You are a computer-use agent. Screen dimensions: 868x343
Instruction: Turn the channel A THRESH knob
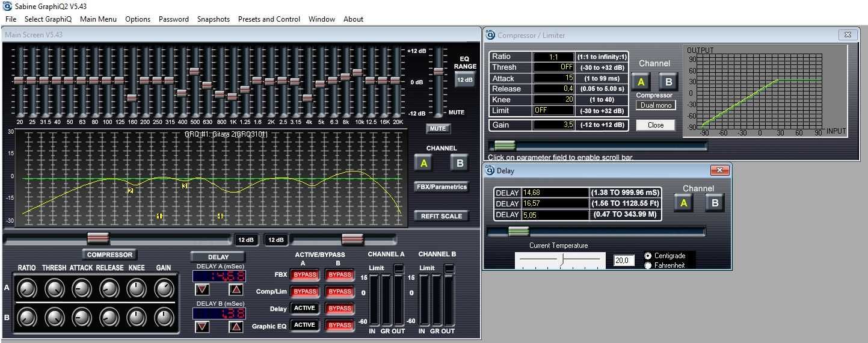coord(54,289)
